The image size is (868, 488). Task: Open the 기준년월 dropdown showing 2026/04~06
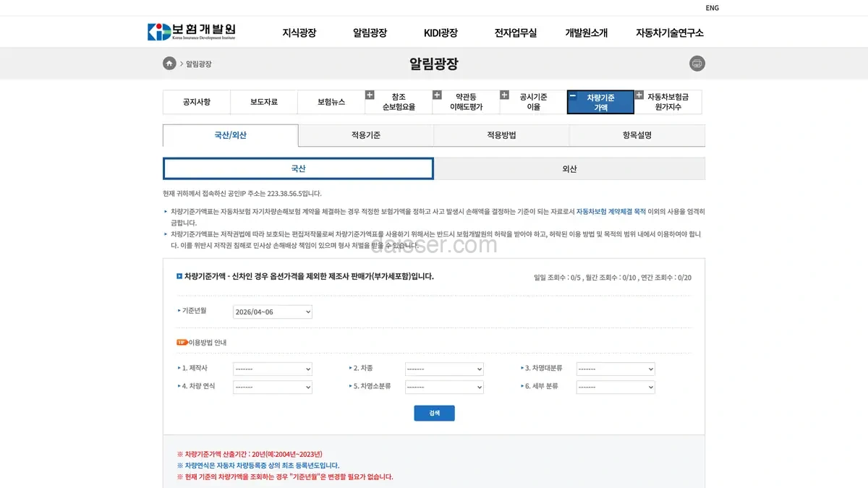click(273, 312)
